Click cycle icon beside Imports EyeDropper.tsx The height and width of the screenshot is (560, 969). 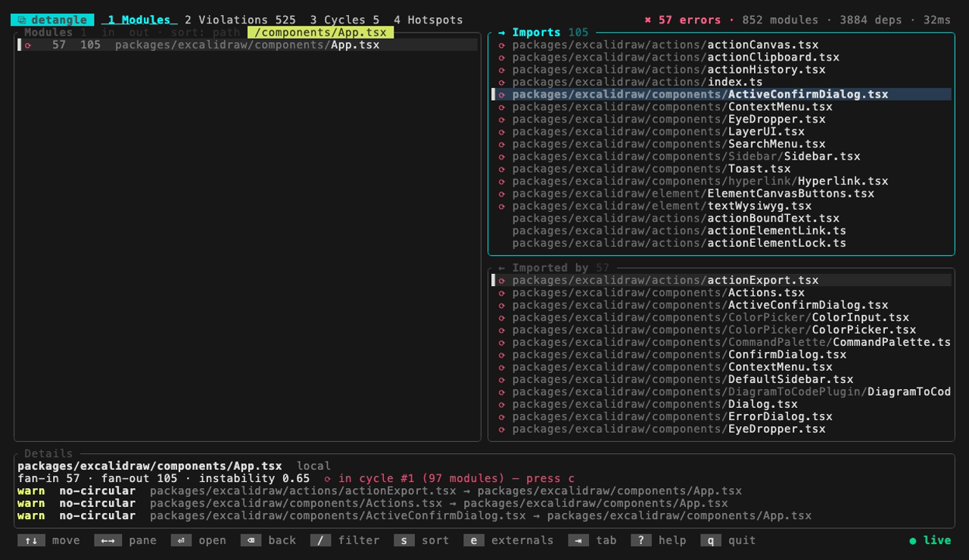point(501,120)
